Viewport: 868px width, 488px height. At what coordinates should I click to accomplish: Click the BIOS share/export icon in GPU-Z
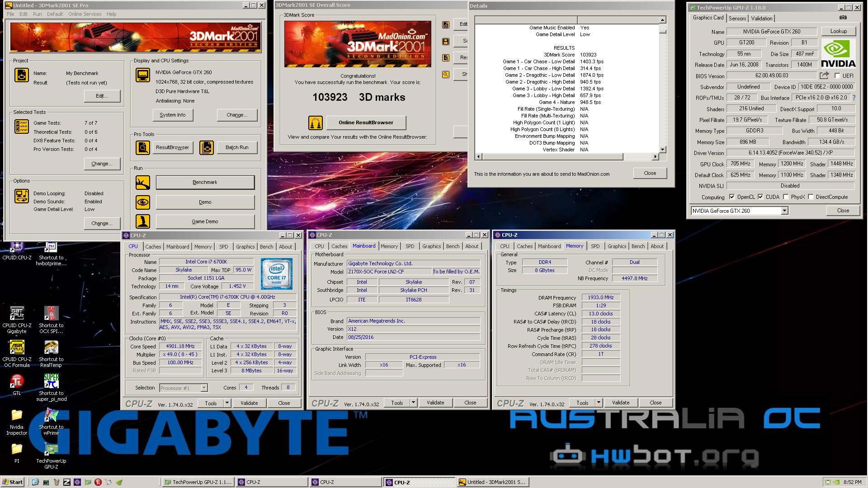click(x=824, y=75)
